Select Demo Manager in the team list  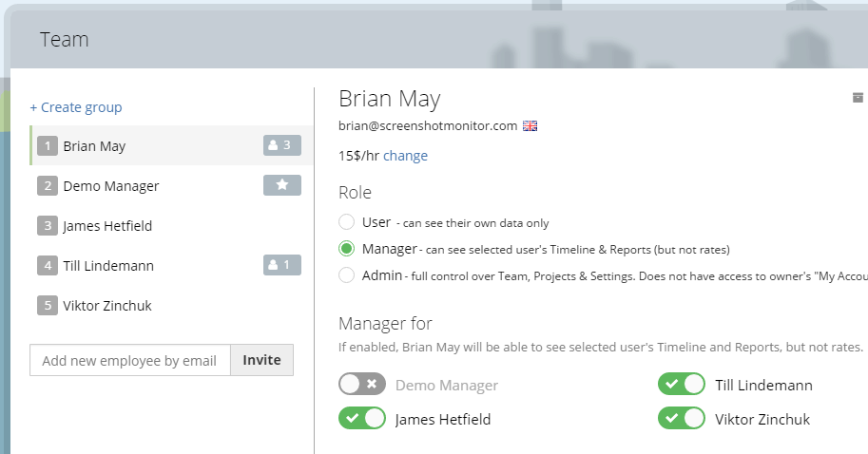click(x=172, y=186)
